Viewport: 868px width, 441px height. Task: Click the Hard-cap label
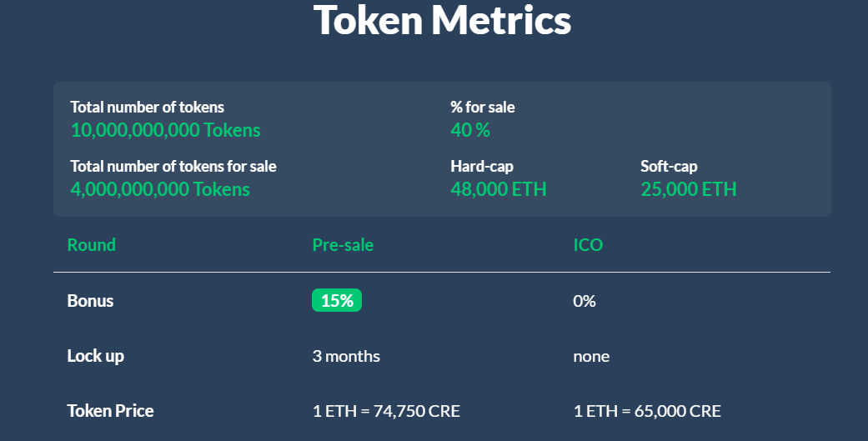coord(482,166)
